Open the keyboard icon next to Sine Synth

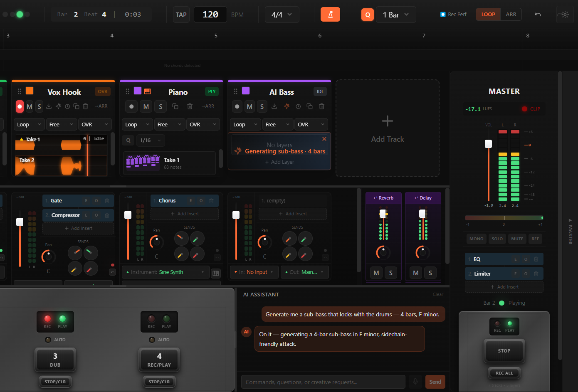click(x=216, y=273)
